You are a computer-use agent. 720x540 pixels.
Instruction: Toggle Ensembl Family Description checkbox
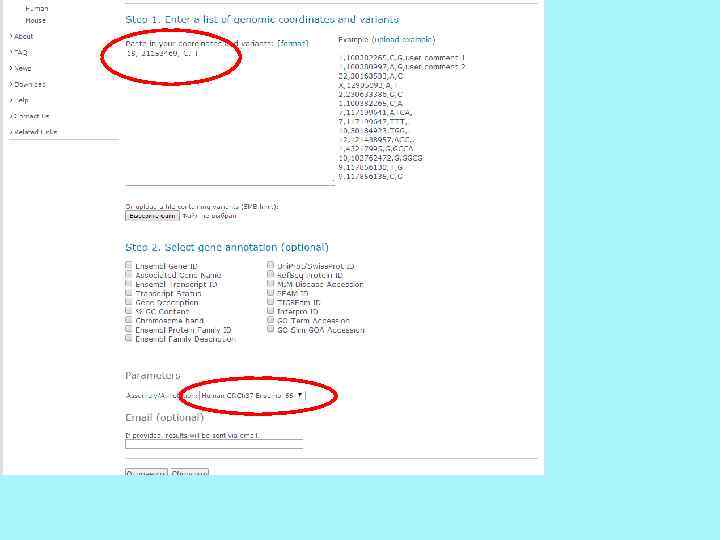(129, 338)
